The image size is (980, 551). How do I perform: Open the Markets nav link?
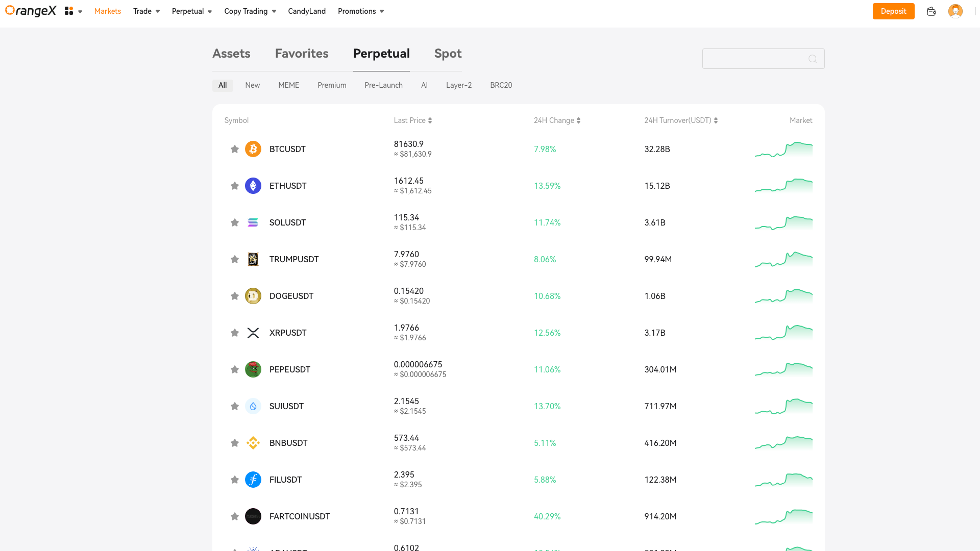108,11
